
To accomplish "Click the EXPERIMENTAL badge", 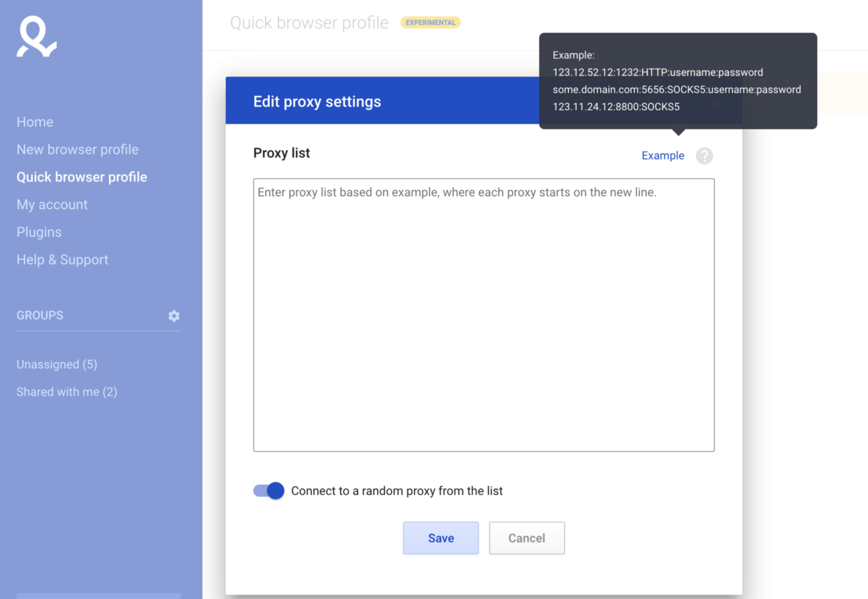I will click(x=430, y=23).
